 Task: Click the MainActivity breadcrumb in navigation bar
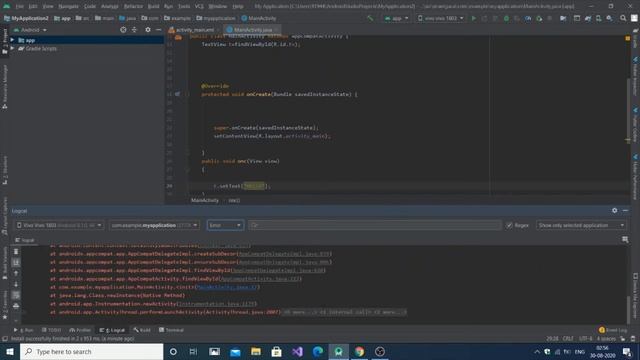[x=259, y=18]
